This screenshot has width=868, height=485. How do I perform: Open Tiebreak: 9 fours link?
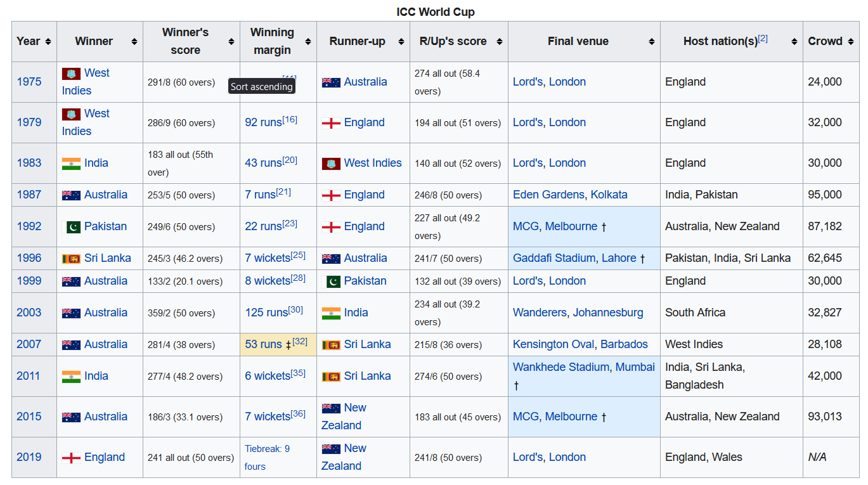point(267,457)
